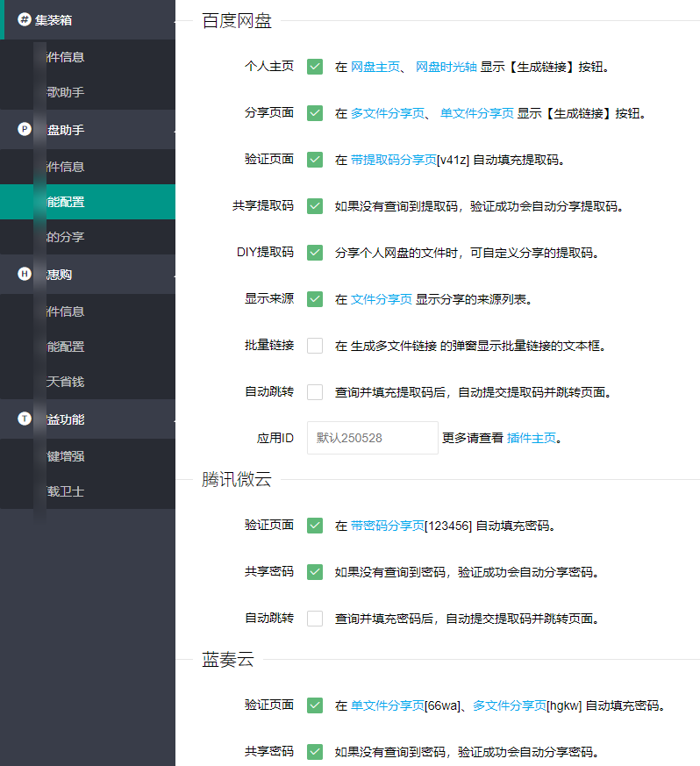Open the 网盘时光轴 link
The height and width of the screenshot is (766, 700).
[x=446, y=67]
